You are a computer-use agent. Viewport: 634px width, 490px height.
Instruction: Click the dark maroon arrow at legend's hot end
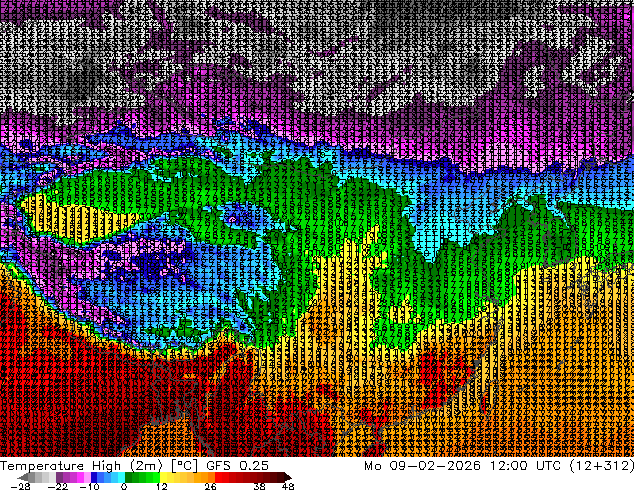pyautogui.click(x=287, y=477)
